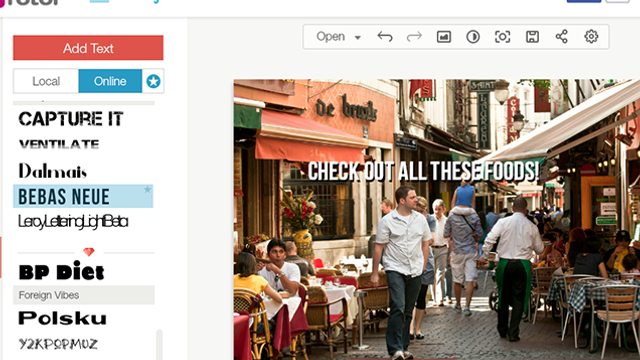Save the image with floppy icon
The height and width of the screenshot is (360, 640).
point(532,37)
